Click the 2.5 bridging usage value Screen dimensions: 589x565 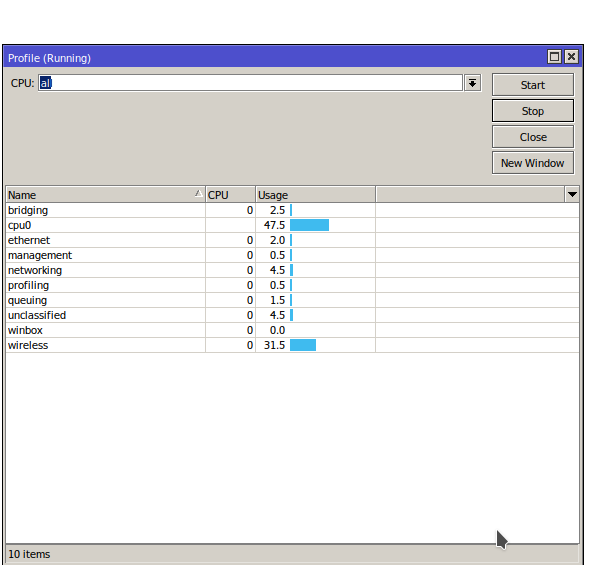(277, 210)
